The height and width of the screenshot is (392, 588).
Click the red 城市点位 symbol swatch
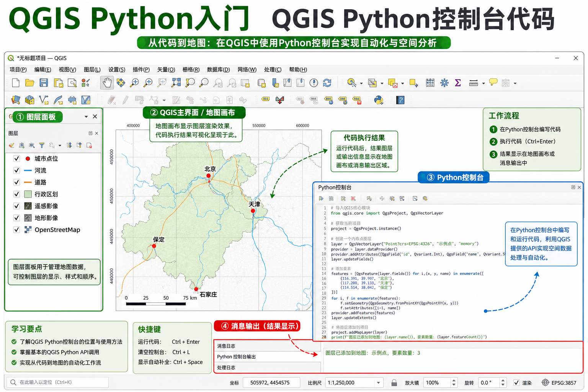pyautogui.click(x=28, y=158)
